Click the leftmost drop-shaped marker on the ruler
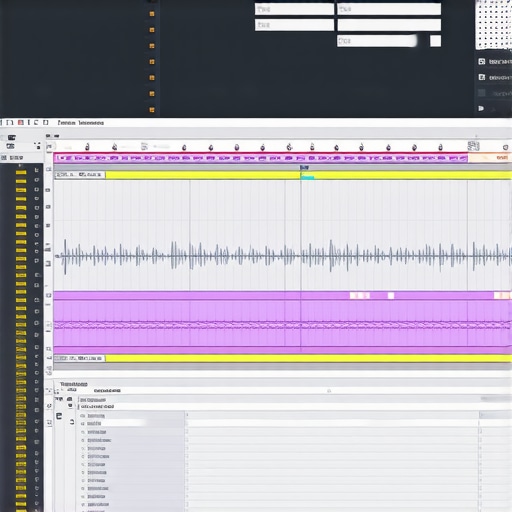This screenshot has height=512, width=512. (x=87, y=147)
